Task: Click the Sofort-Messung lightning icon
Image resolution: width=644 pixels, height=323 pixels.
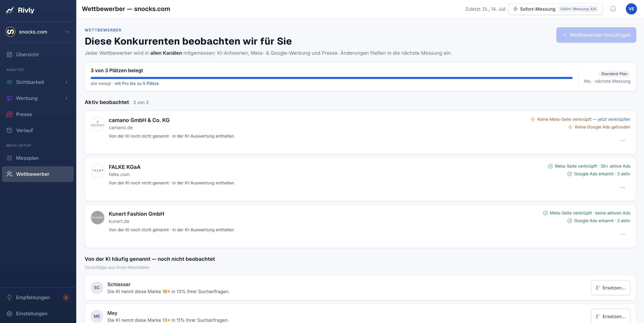Action: pos(515,9)
